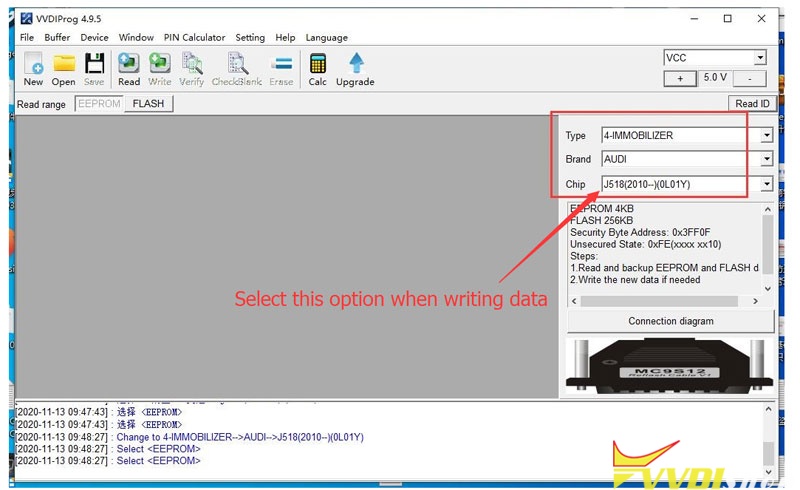
Task: Click right arrow of chip info scrollbar
Action: point(756,301)
